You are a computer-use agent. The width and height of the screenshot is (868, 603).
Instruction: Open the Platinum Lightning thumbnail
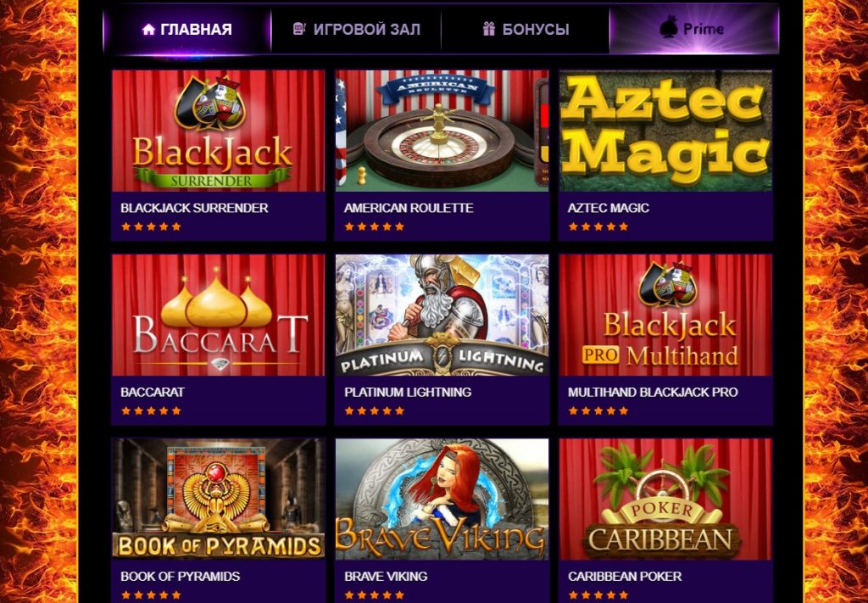pyautogui.click(x=442, y=315)
